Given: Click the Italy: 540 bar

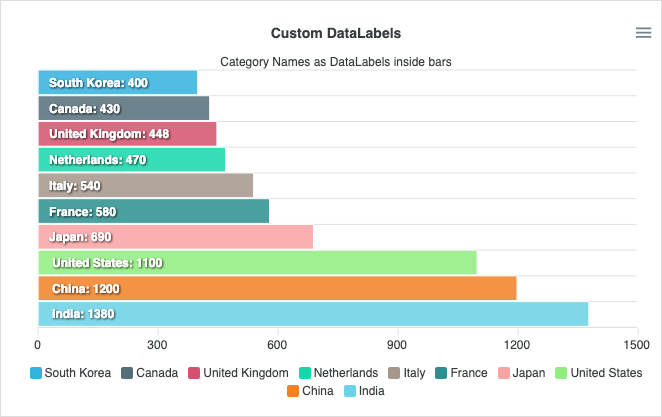Looking at the screenshot, I should [145, 185].
